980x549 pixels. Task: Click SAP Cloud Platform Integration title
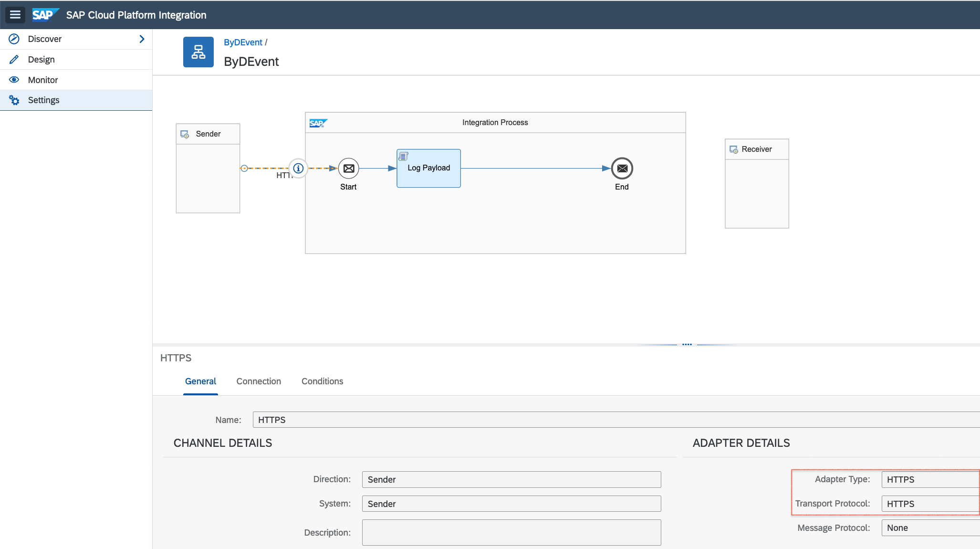pos(136,15)
